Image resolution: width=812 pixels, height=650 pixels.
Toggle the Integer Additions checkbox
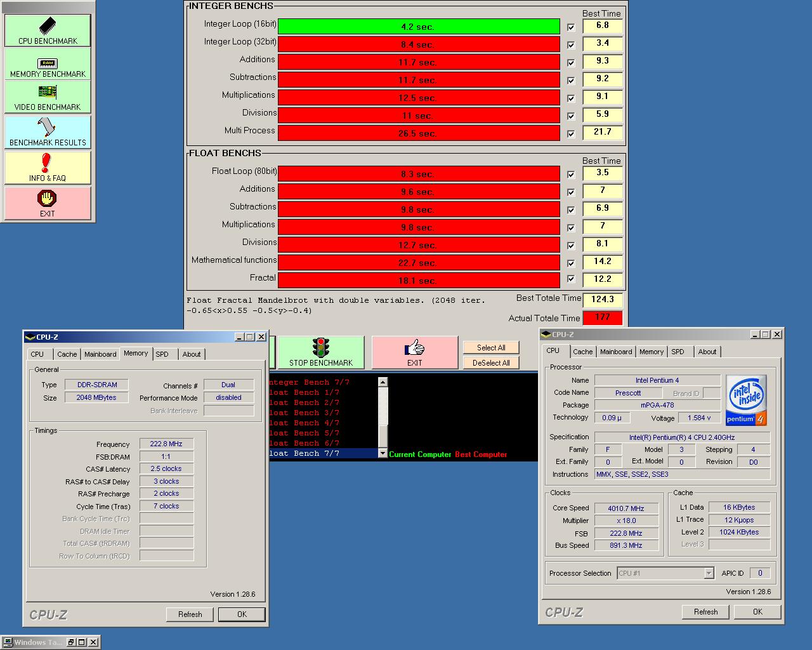click(x=571, y=63)
